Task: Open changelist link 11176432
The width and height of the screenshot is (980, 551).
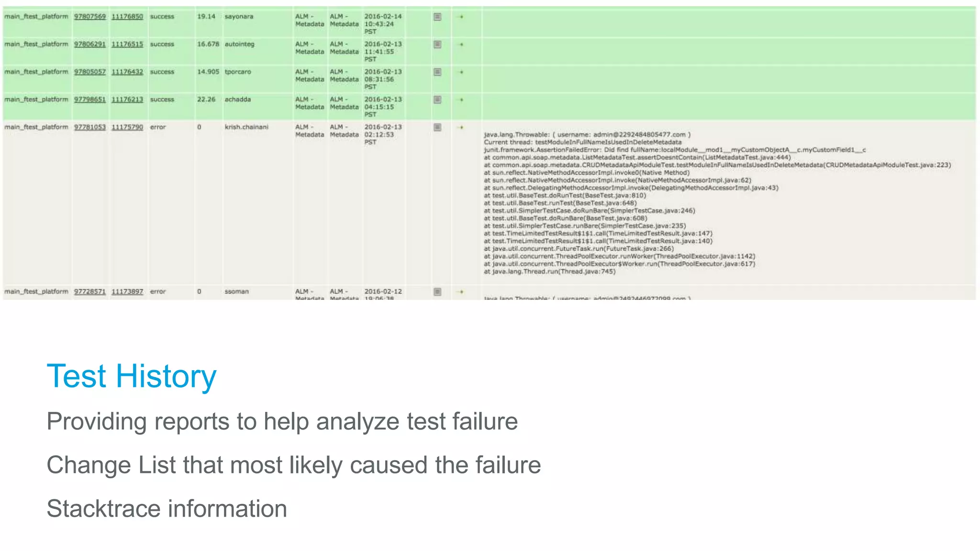Action: [x=127, y=72]
